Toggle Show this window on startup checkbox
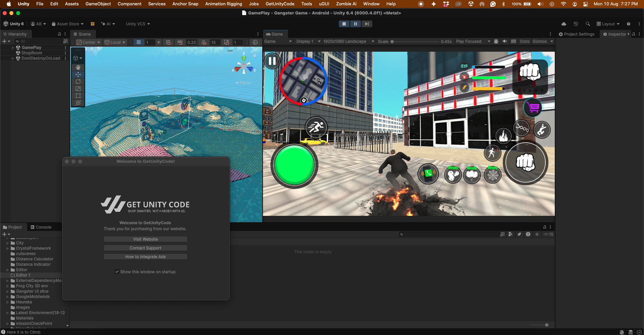 [117, 272]
